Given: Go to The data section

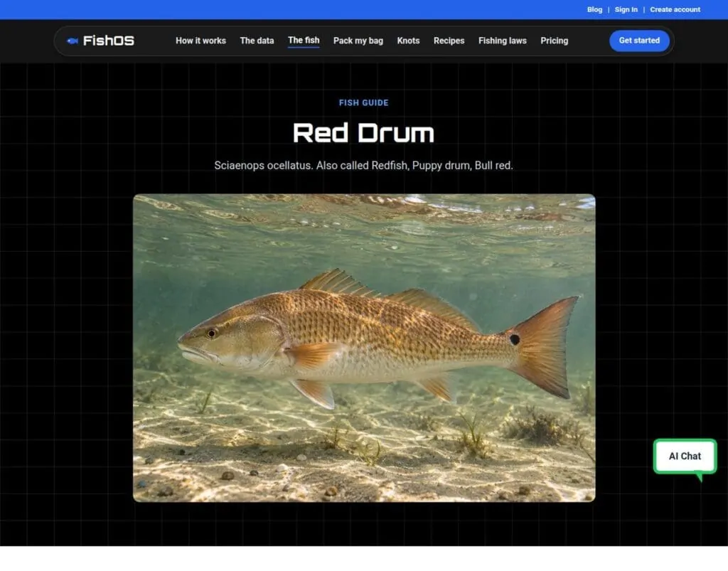Looking at the screenshot, I should pyautogui.click(x=257, y=41).
